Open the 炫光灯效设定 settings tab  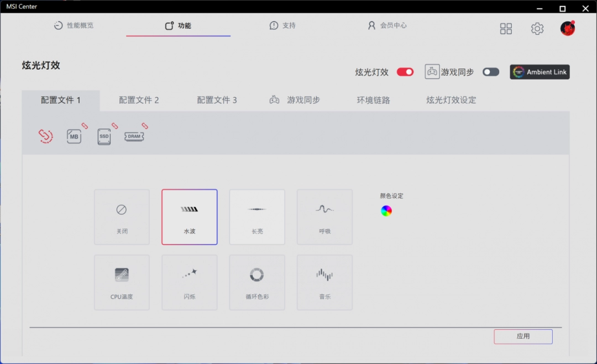click(x=451, y=100)
